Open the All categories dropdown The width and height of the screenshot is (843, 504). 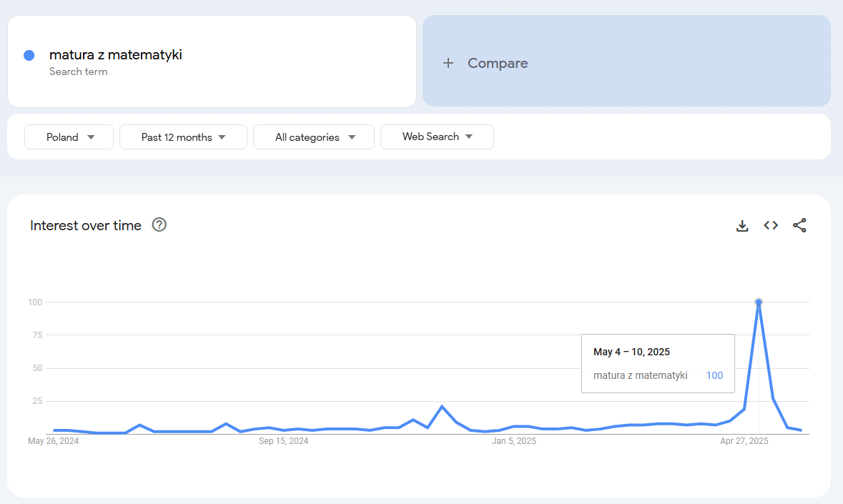point(314,137)
